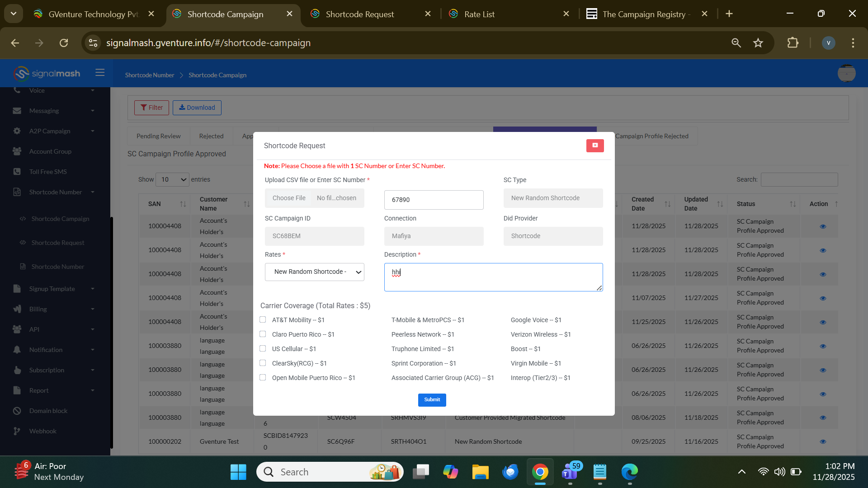
Task: Open browser extensions puzzle icon
Action: [x=793, y=43]
